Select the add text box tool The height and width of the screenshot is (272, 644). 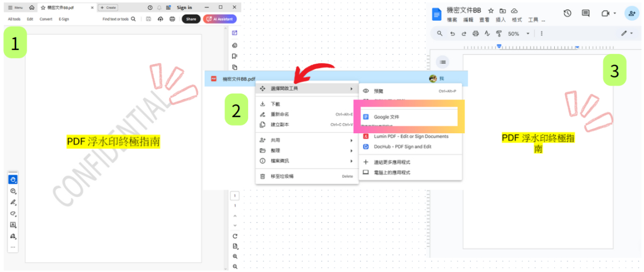pos(13,225)
